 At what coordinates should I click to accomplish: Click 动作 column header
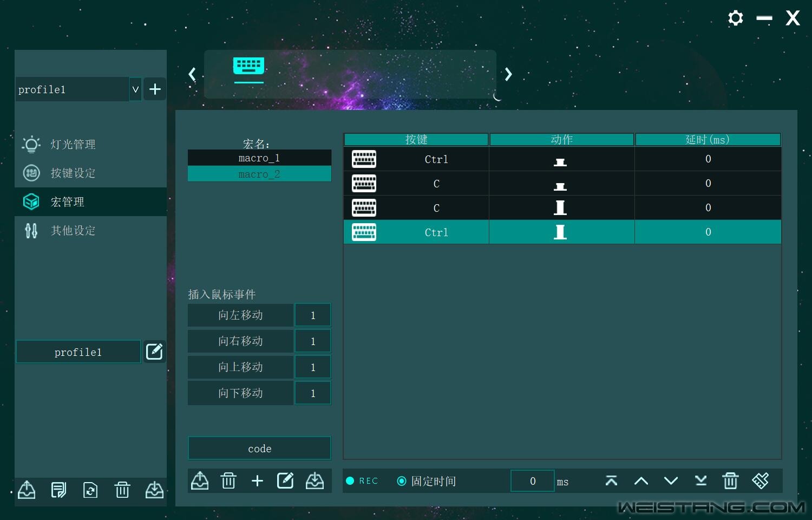pyautogui.click(x=562, y=140)
